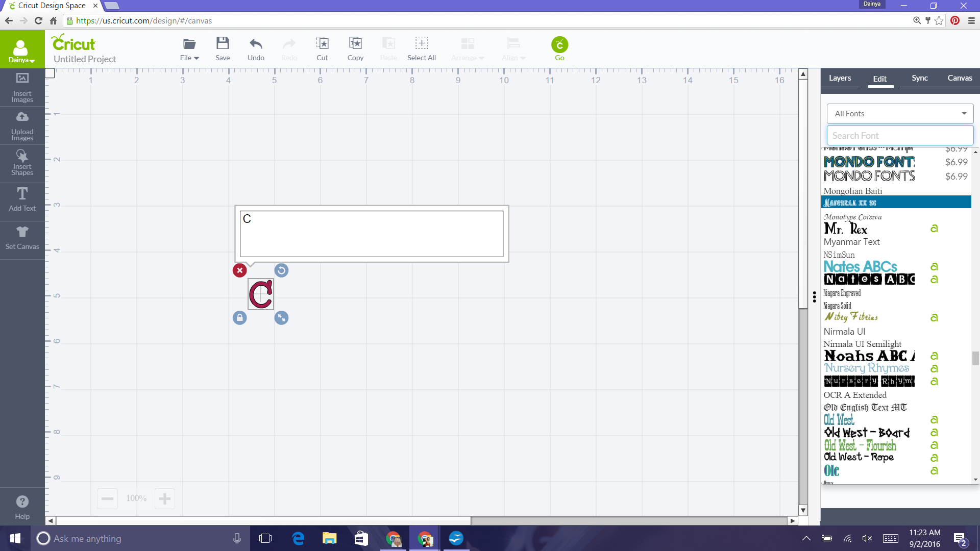The image size is (980, 551).
Task: Open the Windows Start menu
Action: pyautogui.click(x=15, y=538)
